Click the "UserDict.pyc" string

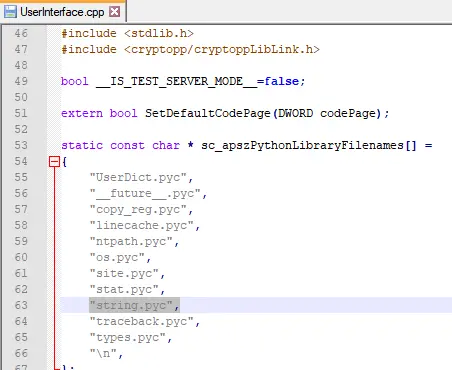coord(138,177)
